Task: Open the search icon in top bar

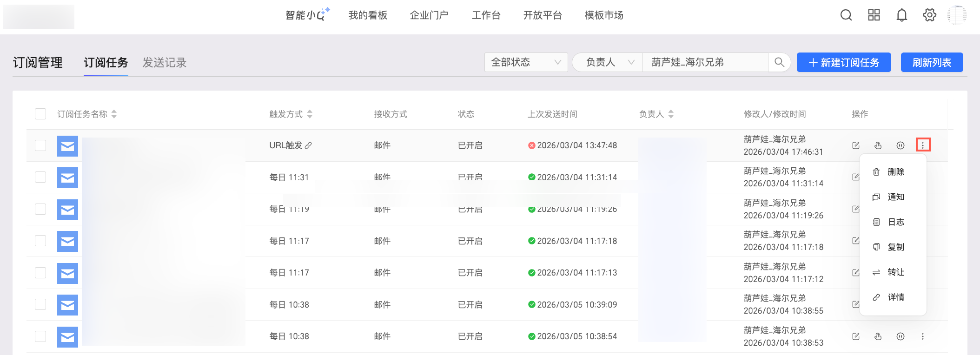Action: coord(846,15)
